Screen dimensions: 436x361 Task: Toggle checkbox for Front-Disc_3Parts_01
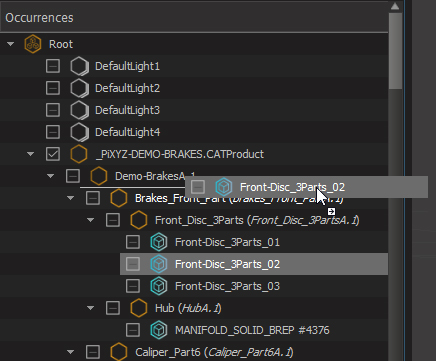[133, 242]
